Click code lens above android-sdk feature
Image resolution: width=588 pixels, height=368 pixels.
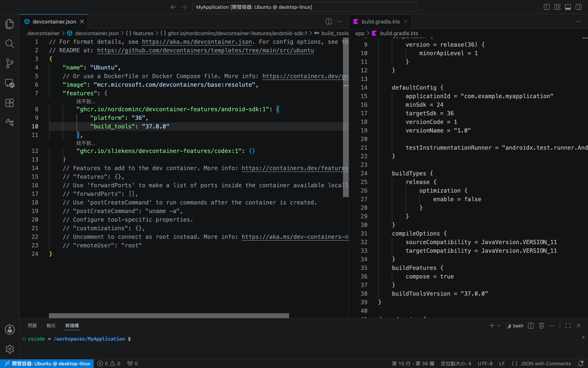pyautogui.click(x=86, y=101)
